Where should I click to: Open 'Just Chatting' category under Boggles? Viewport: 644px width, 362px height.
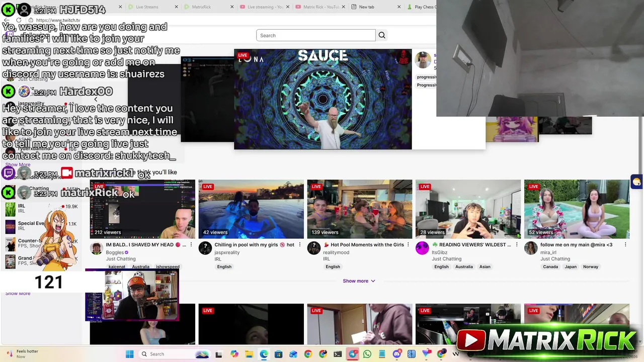pyautogui.click(x=121, y=259)
